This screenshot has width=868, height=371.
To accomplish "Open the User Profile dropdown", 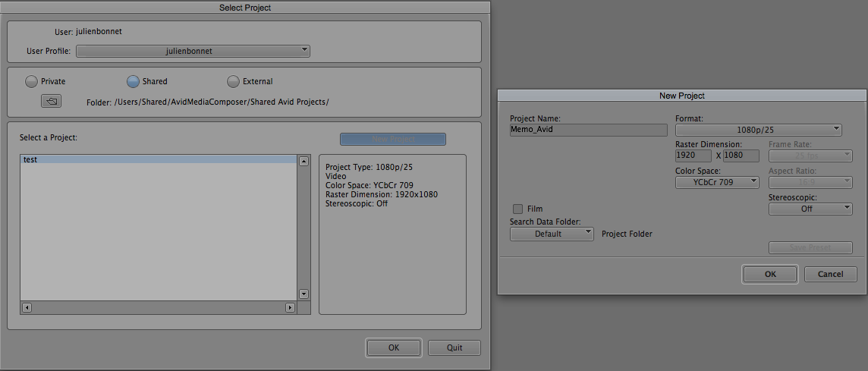I will point(193,51).
